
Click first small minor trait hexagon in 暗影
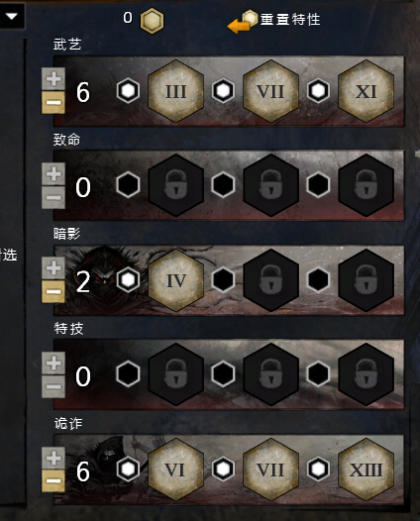coord(128,279)
